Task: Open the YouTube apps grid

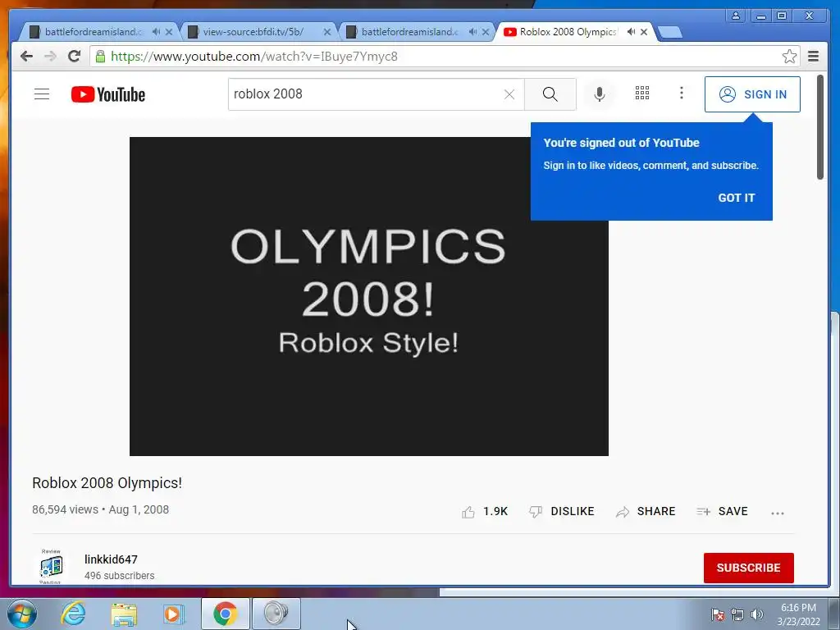Action: tap(642, 94)
